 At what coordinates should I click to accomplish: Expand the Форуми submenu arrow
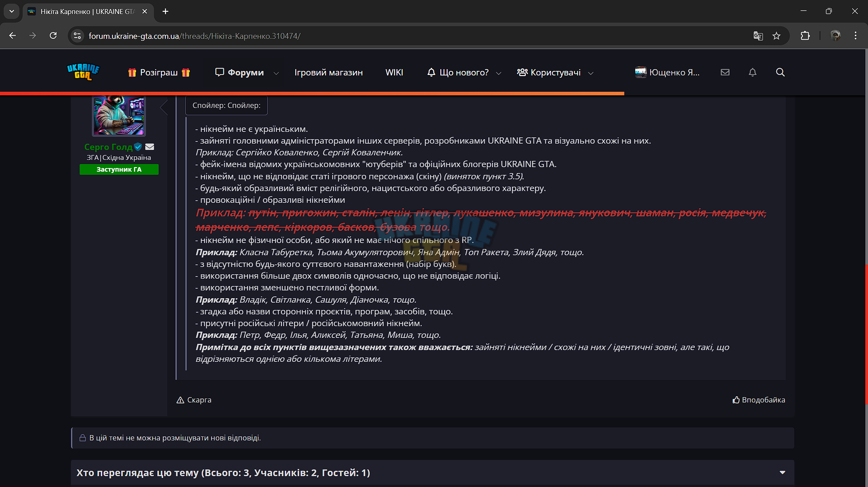[x=276, y=73]
